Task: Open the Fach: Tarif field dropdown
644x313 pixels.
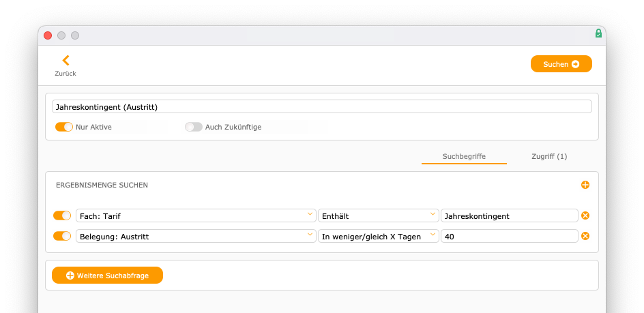Action: pyautogui.click(x=196, y=215)
